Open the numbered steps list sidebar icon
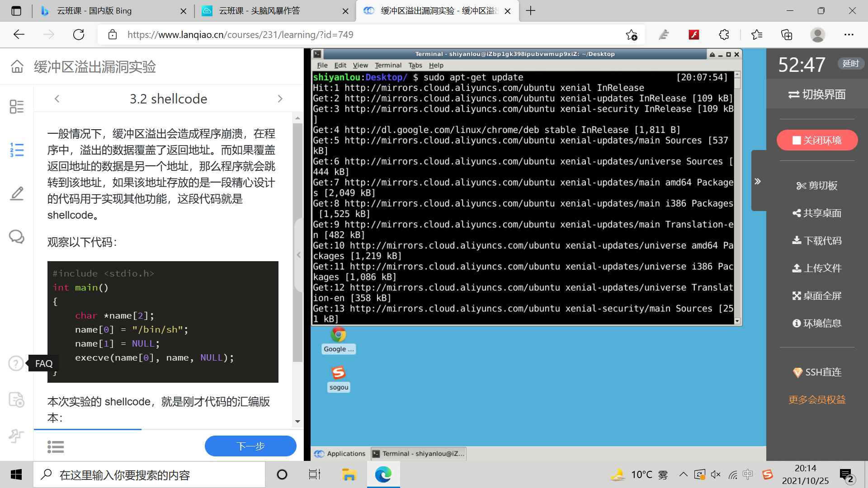The height and width of the screenshot is (488, 868). tap(17, 150)
